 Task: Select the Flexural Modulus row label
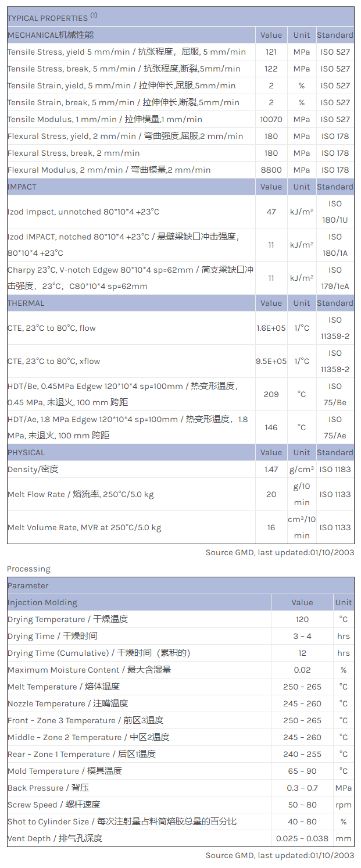[109, 170]
